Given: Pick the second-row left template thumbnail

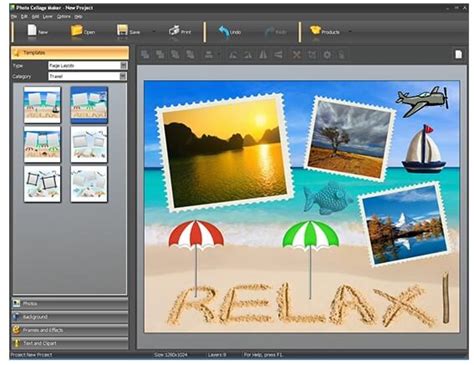Looking at the screenshot, I should (x=42, y=144).
